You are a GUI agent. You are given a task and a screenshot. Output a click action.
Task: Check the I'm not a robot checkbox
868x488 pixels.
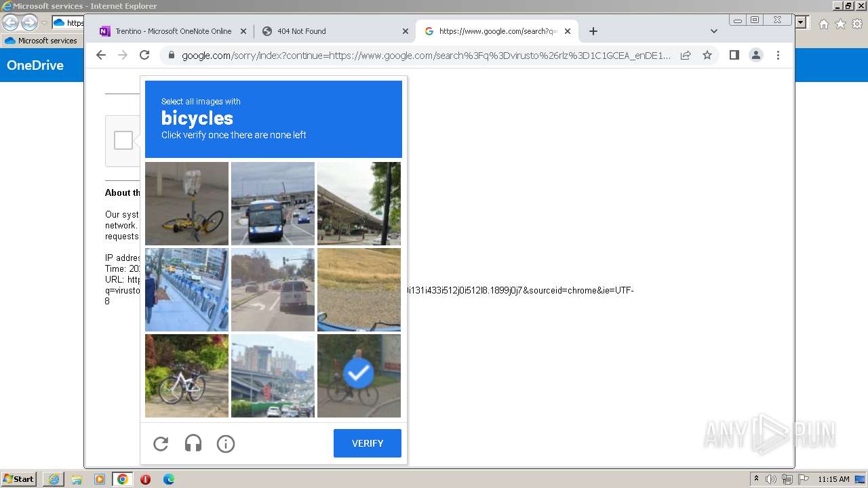(123, 140)
